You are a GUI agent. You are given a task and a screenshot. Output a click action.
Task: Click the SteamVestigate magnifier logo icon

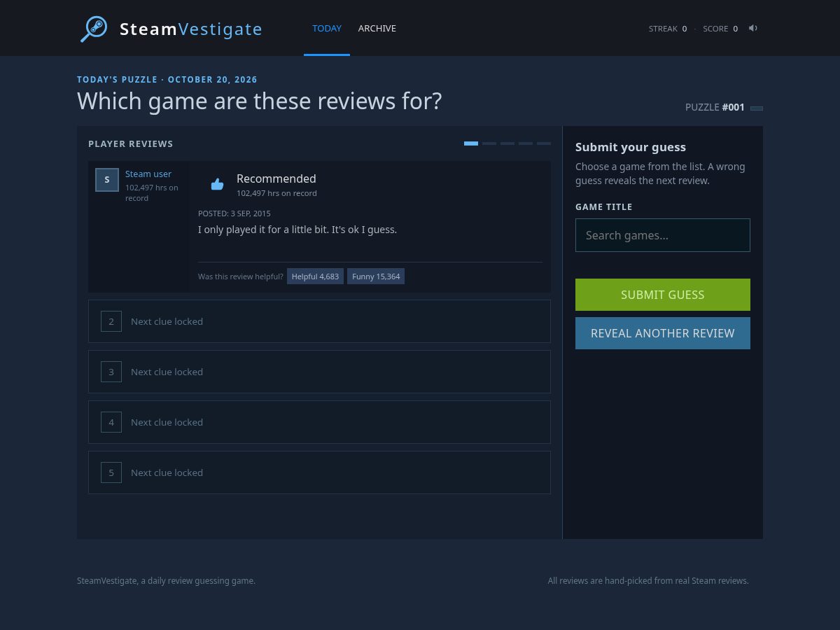click(x=94, y=29)
